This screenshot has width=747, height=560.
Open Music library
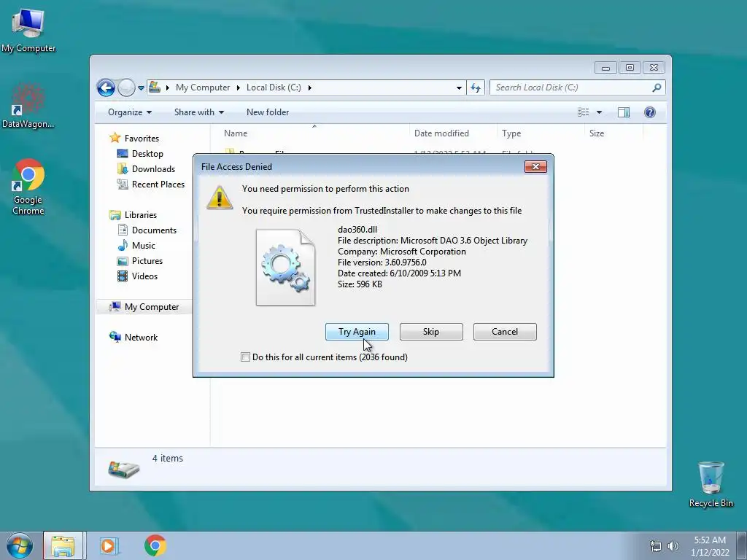coord(144,246)
